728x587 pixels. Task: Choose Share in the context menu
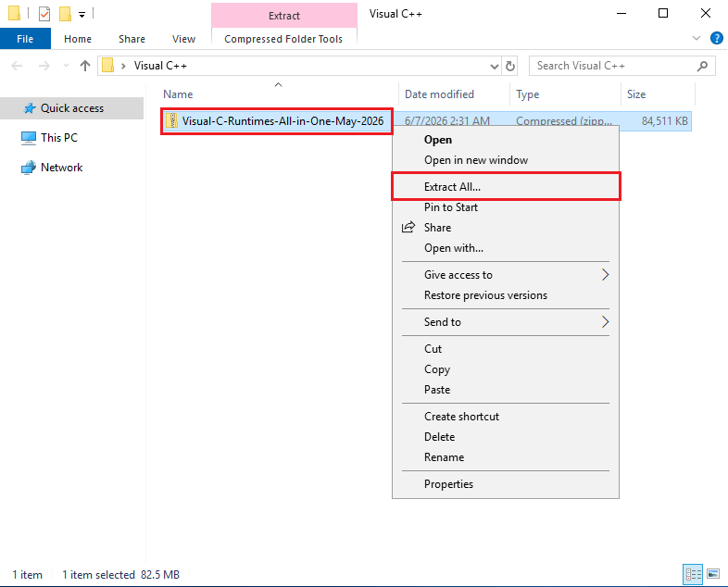(x=506, y=228)
